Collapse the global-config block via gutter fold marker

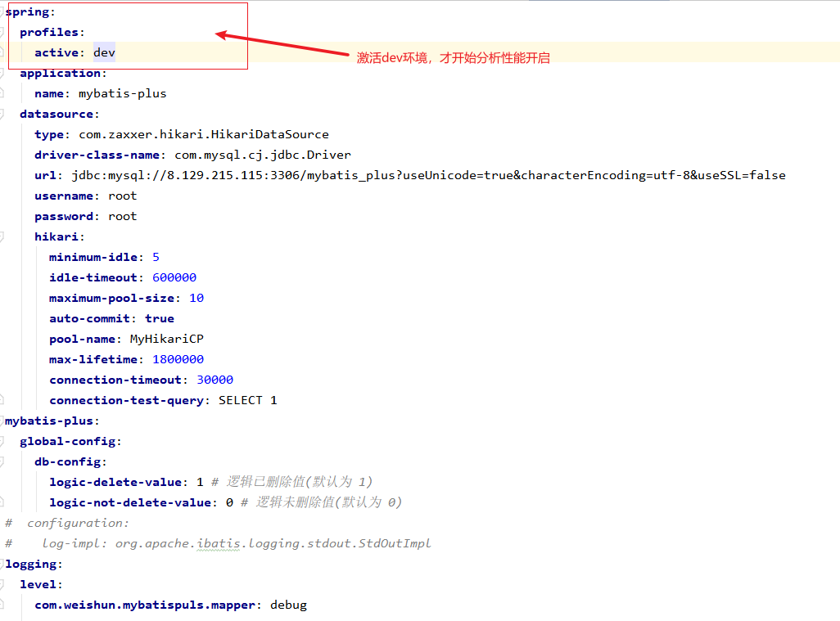[x=2, y=441]
